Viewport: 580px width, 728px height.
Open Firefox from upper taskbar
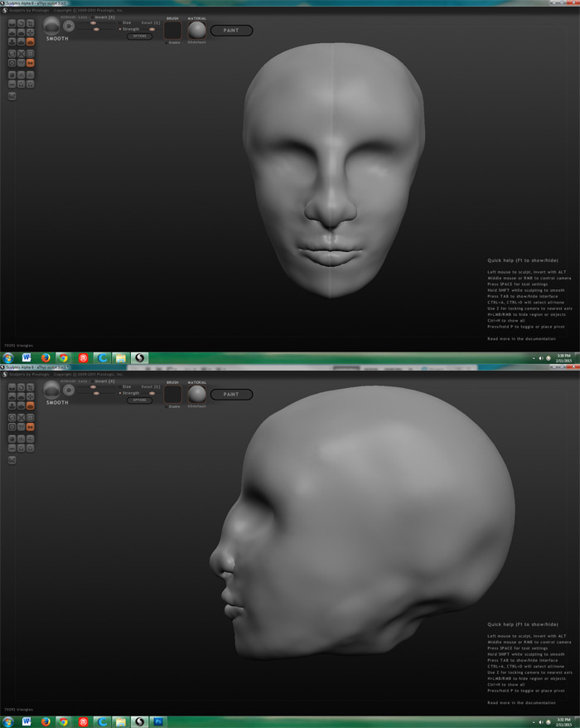46,357
